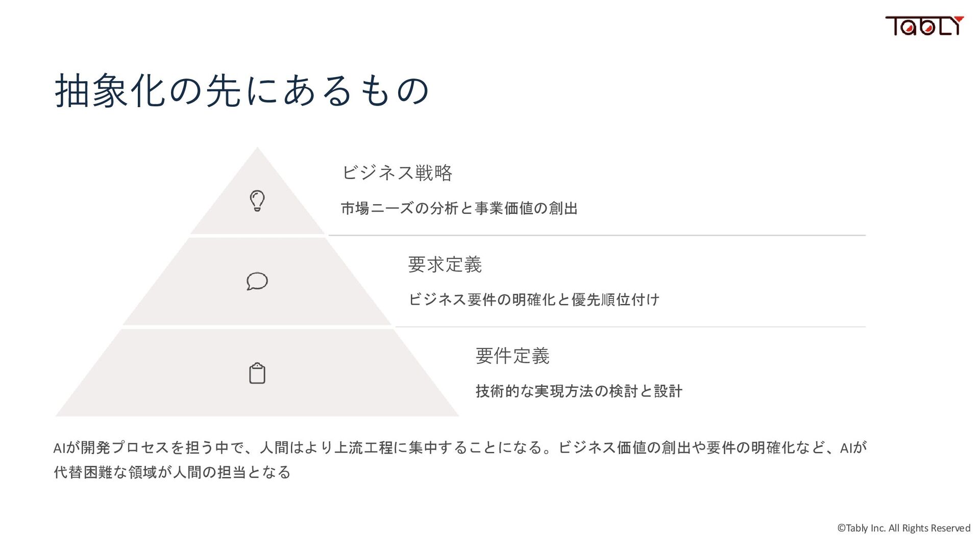
Task: Click the 要件定義 heading
Action: point(512,356)
